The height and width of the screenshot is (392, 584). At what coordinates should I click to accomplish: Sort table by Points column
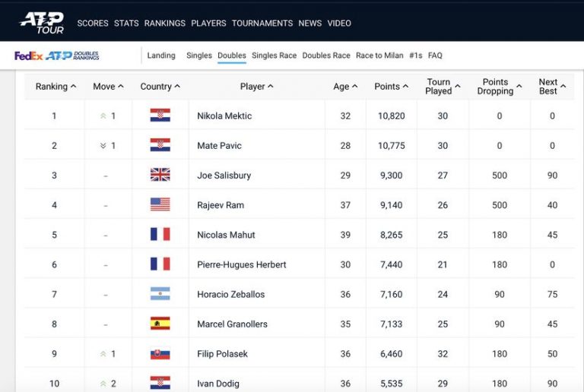pyautogui.click(x=392, y=87)
